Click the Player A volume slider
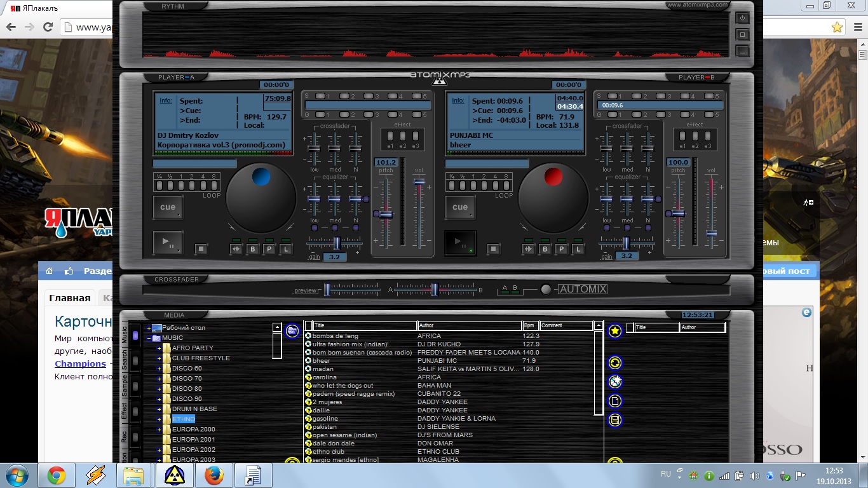 click(419, 182)
